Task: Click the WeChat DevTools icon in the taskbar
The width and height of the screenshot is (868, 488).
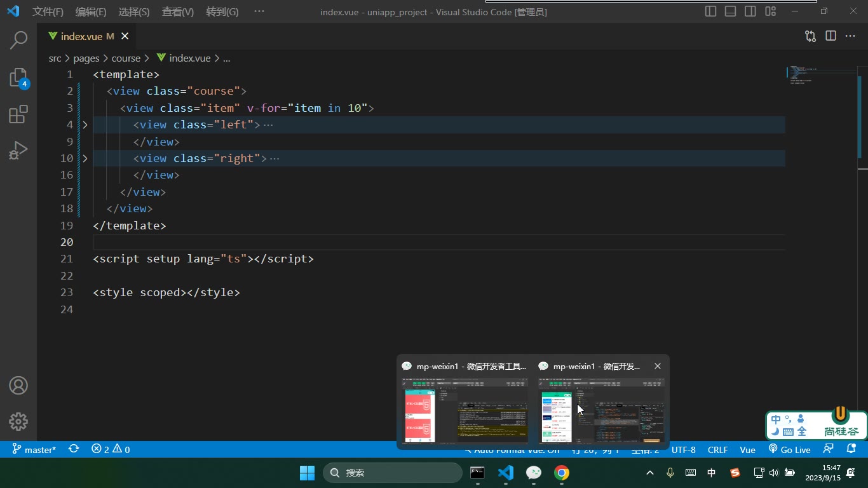Action: [534, 473]
